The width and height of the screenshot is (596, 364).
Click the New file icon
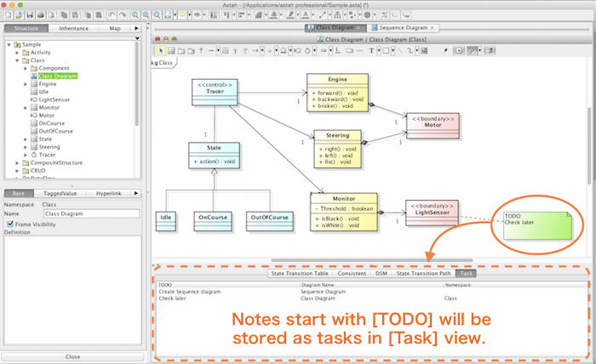pyautogui.click(x=7, y=15)
